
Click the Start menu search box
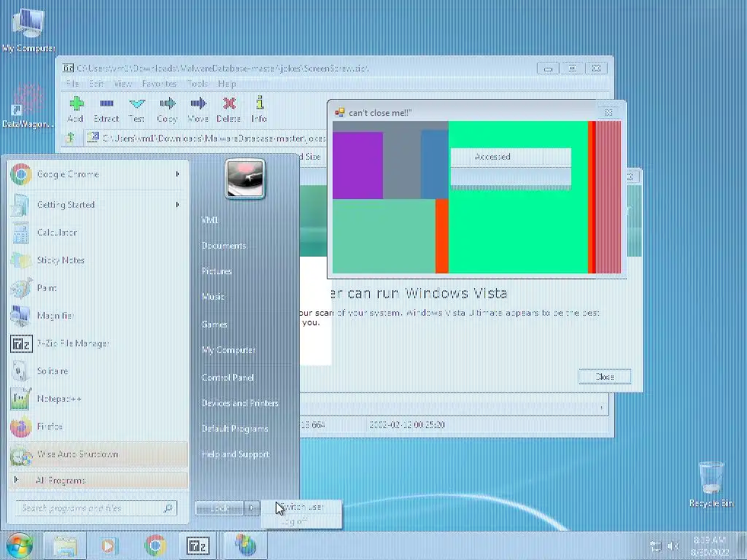[x=96, y=508]
